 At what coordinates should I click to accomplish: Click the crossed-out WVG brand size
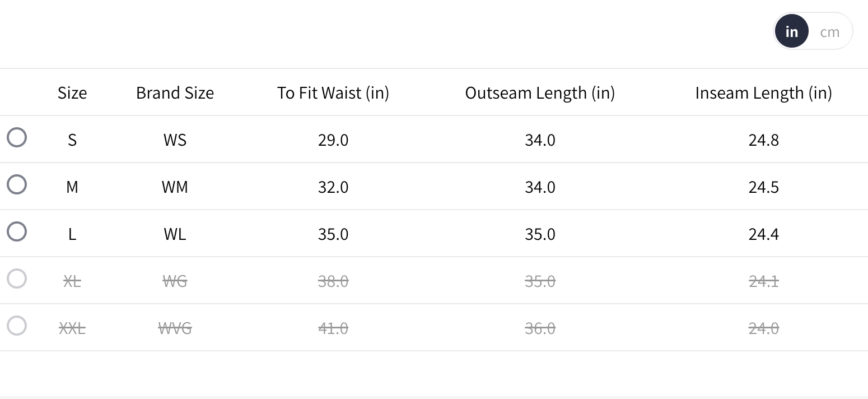tap(175, 328)
